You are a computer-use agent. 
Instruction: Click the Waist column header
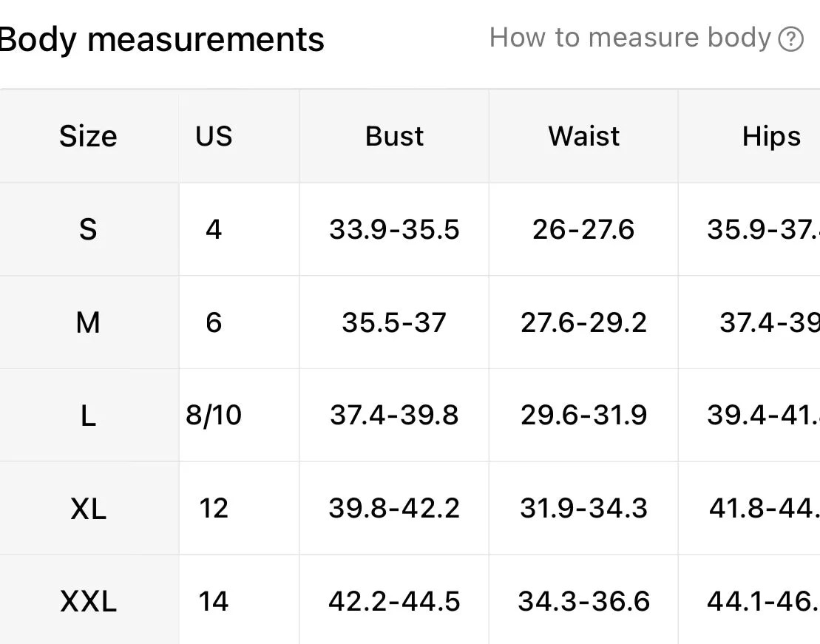583,137
